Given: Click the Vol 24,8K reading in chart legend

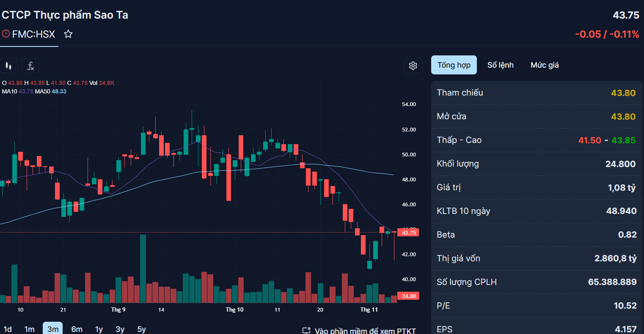Looking at the screenshot, I should [102, 83].
